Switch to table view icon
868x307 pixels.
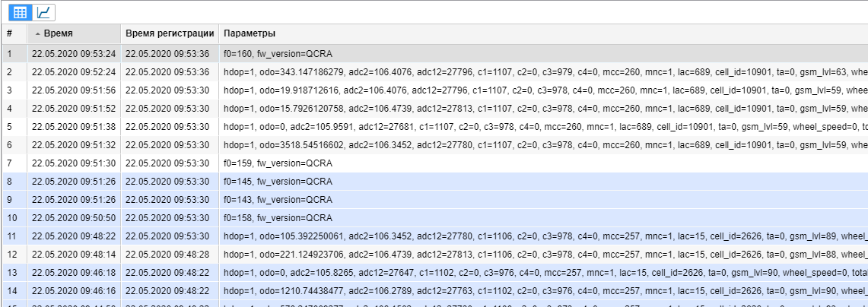coord(20,12)
